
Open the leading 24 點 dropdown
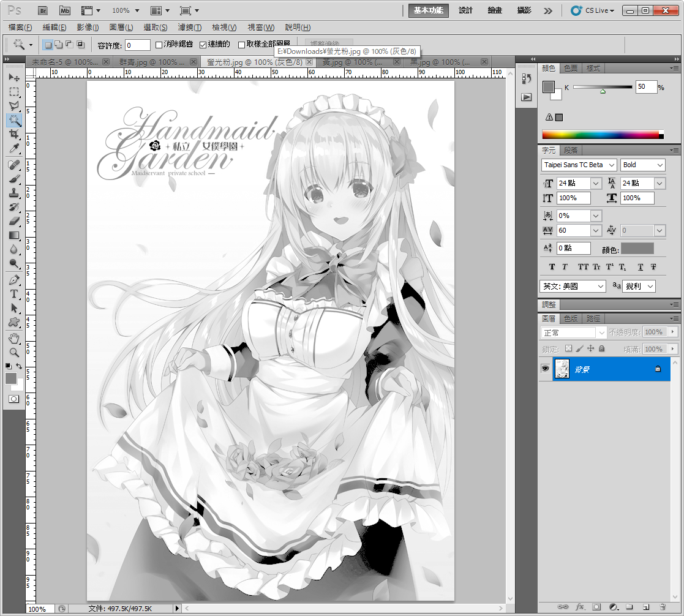pyautogui.click(x=660, y=183)
